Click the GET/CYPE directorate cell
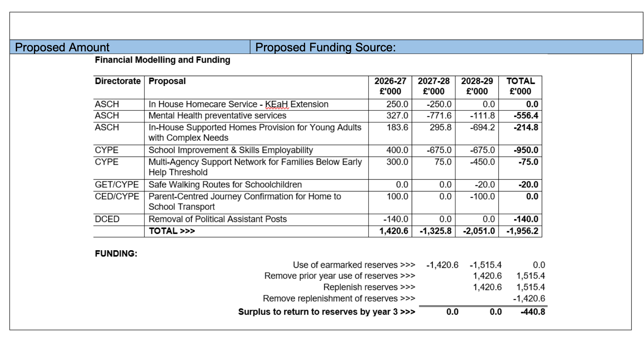The width and height of the screenshot is (644, 351). pos(117,185)
